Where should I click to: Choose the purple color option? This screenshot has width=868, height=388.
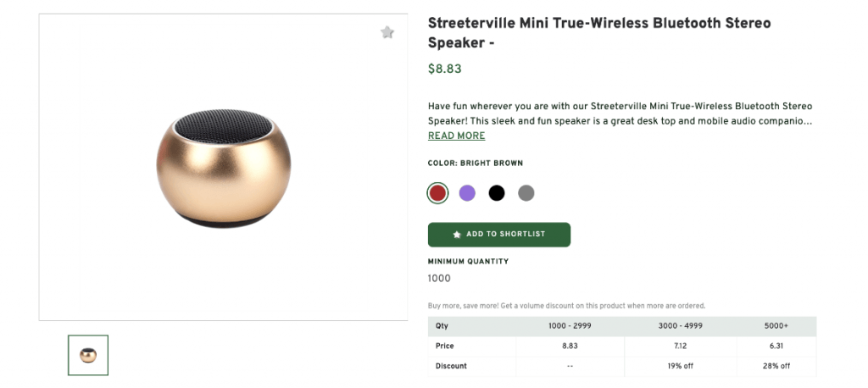467,193
